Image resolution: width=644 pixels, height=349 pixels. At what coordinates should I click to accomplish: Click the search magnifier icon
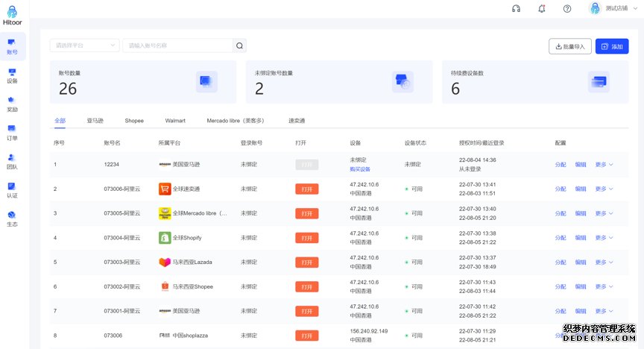tap(239, 45)
